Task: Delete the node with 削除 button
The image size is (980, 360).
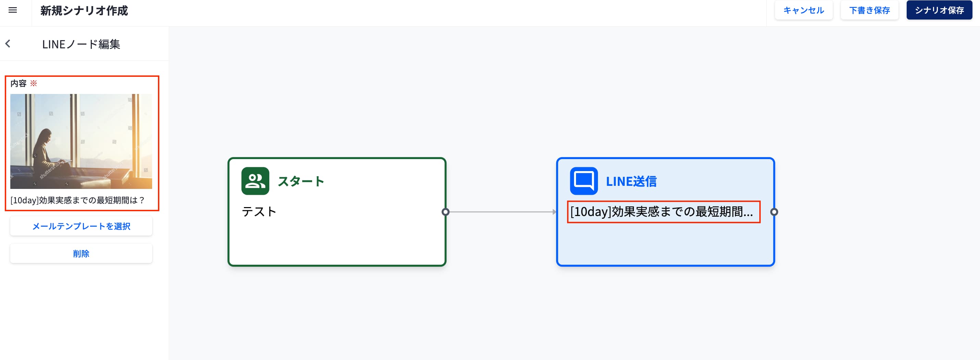Action: tap(81, 254)
